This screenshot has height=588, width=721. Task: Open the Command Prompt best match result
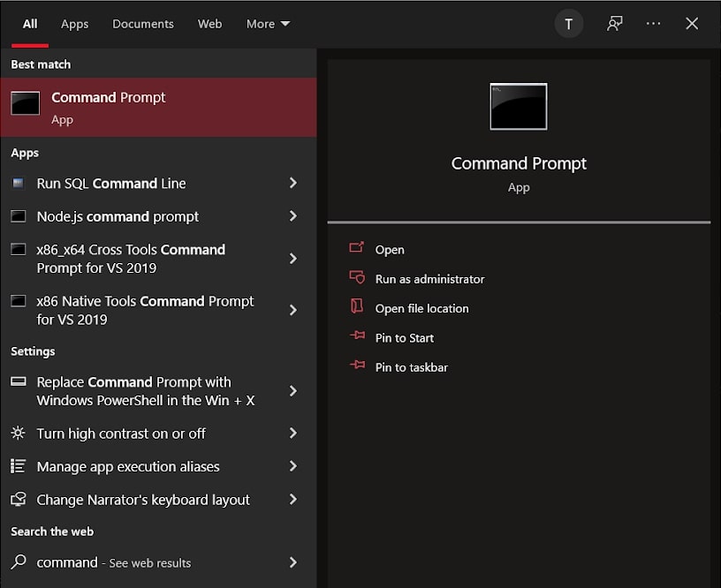[158, 107]
